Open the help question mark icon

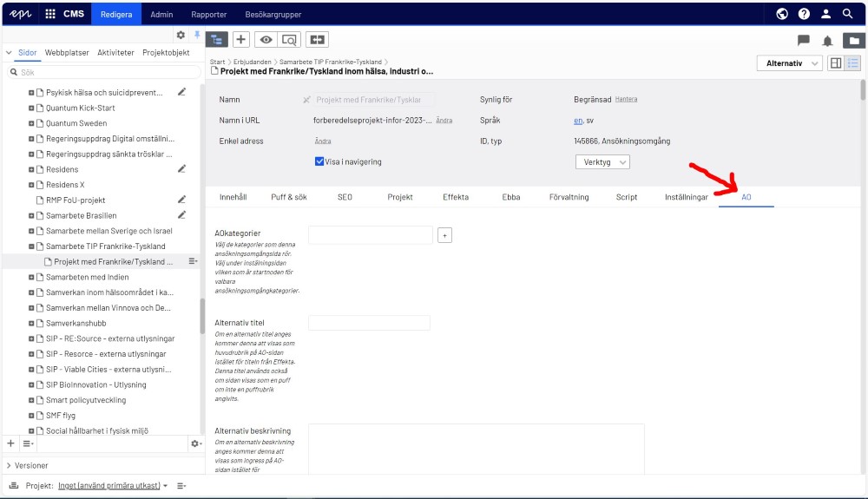tap(804, 14)
